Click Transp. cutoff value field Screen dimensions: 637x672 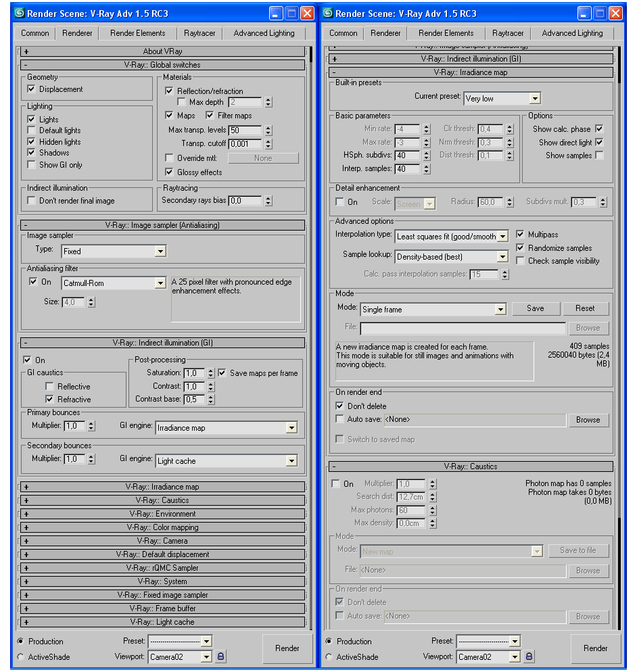coord(245,144)
